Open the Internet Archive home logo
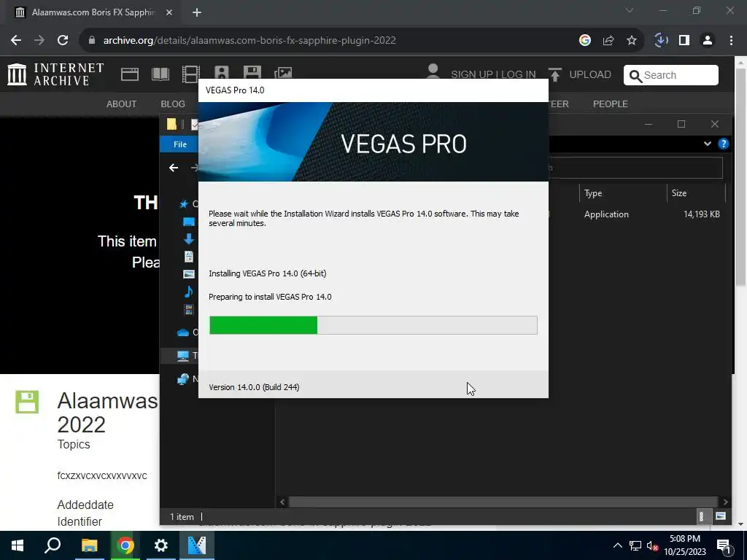The height and width of the screenshot is (560, 747). tap(55, 74)
